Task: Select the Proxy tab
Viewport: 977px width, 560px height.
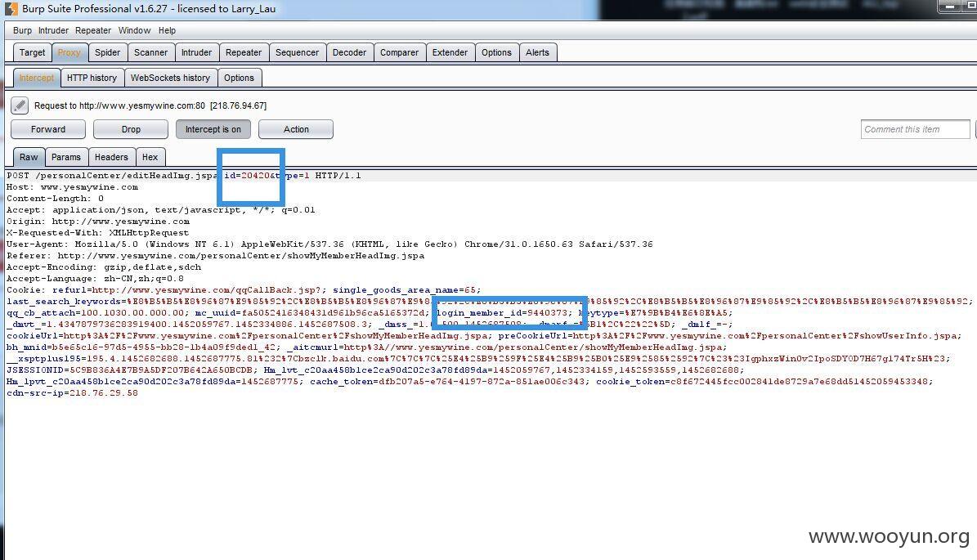Action: 69,52
